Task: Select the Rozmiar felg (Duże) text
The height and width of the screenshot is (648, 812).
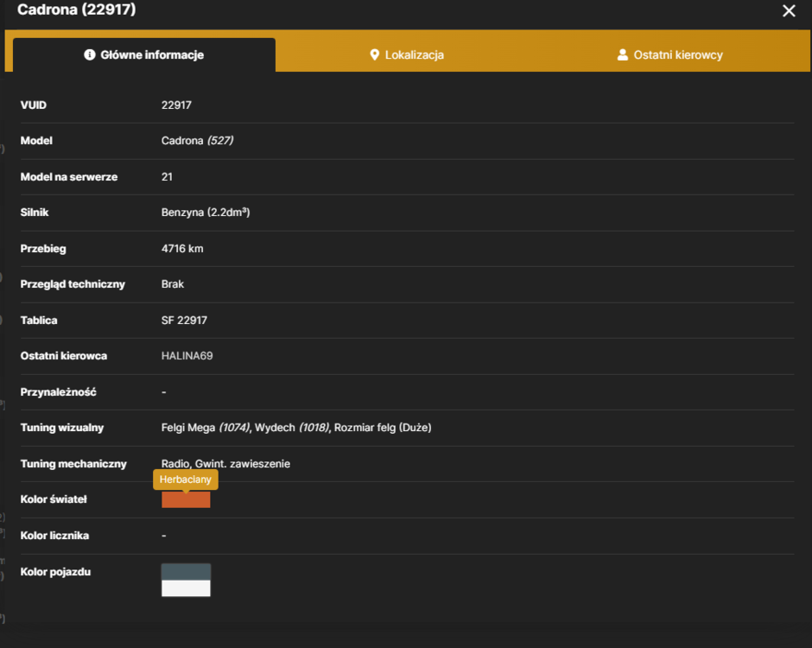Action: tap(383, 428)
